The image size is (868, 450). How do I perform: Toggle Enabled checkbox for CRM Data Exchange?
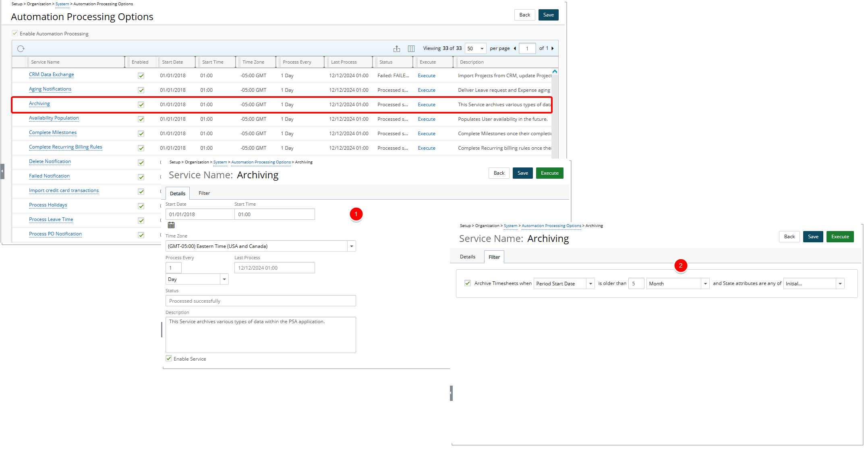click(x=141, y=76)
